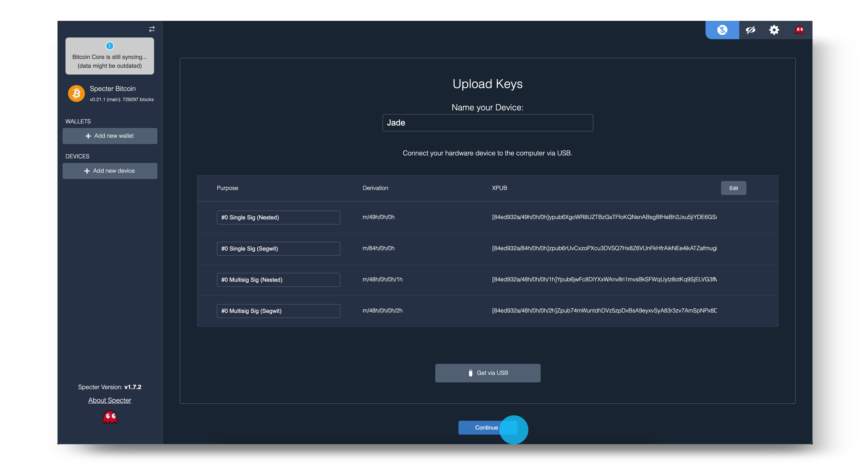The width and height of the screenshot is (868, 467).
Task: Open the Single Sig (Nested) purpose field
Action: click(x=278, y=218)
